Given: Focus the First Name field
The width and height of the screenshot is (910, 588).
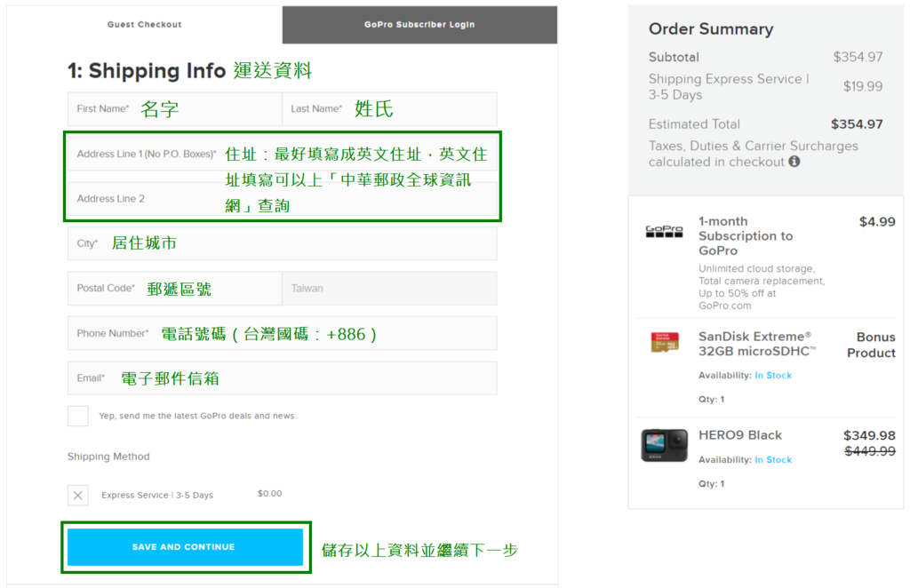Looking at the screenshot, I should click(x=175, y=109).
